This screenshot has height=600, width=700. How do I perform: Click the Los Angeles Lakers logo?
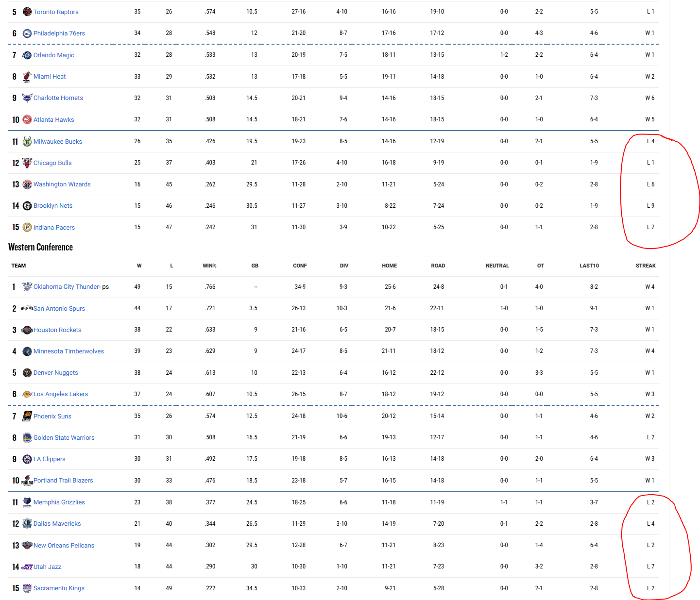point(27,394)
